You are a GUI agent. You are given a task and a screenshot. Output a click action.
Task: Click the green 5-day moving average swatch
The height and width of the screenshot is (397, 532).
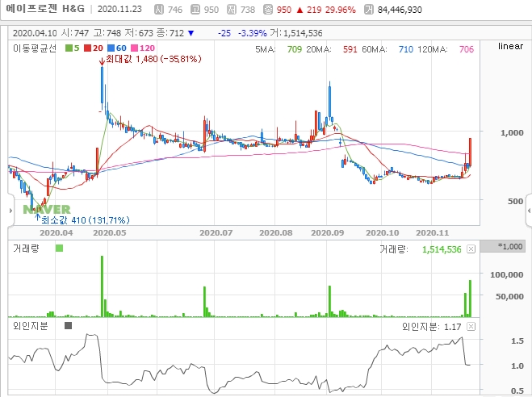coord(69,48)
